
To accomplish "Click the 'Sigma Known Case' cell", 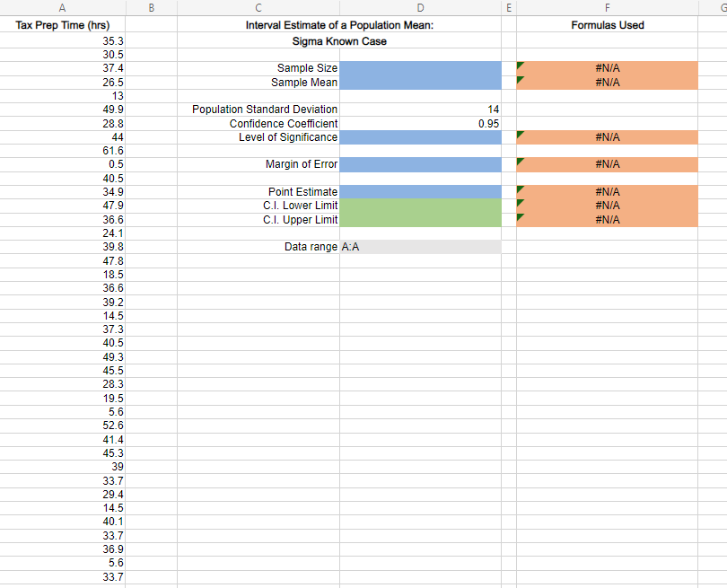I will pyautogui.click(x=339, y=41).
